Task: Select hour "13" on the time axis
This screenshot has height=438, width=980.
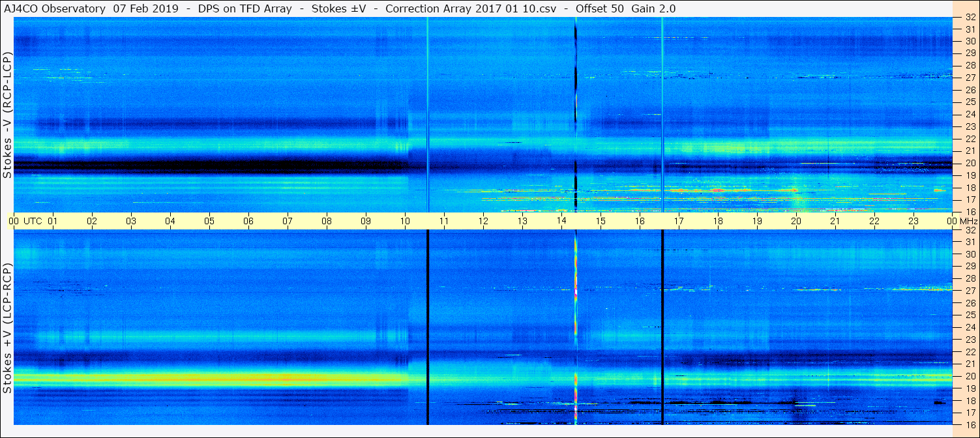Action: coord(522,221)
